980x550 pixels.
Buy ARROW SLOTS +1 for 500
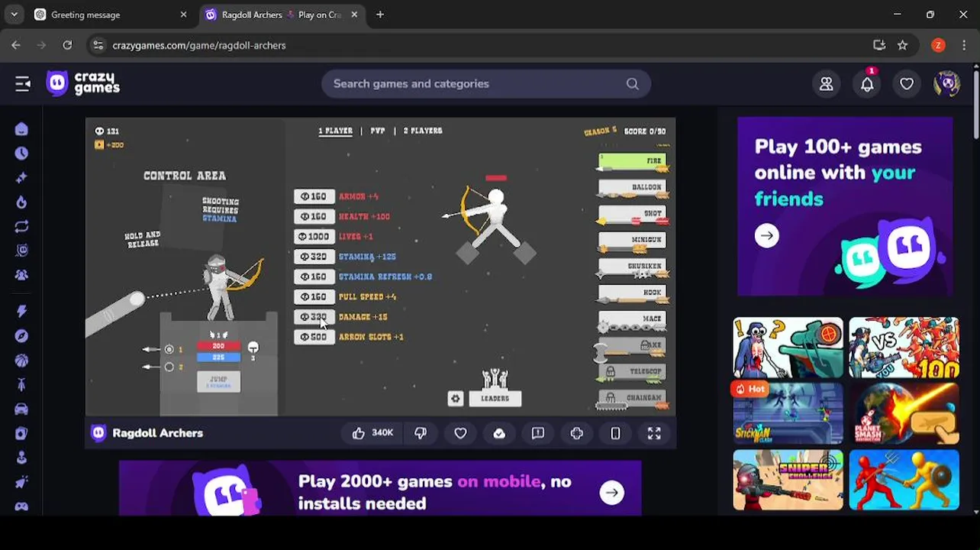click(314, 337)
